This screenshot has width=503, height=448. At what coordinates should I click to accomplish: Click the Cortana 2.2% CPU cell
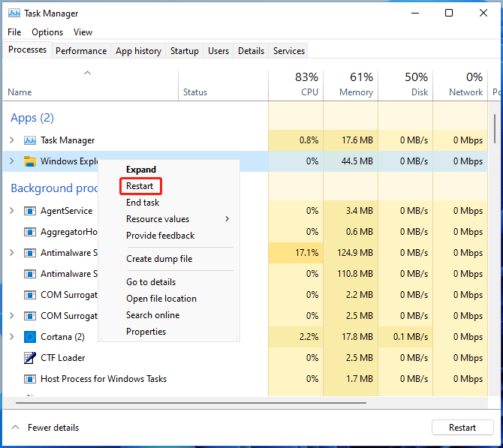tap(296, 337)
